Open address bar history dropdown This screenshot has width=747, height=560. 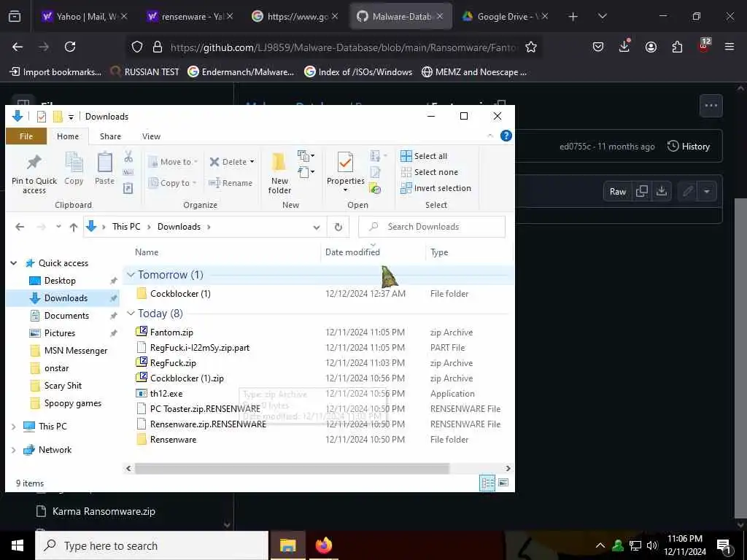(x=317, y=227)
